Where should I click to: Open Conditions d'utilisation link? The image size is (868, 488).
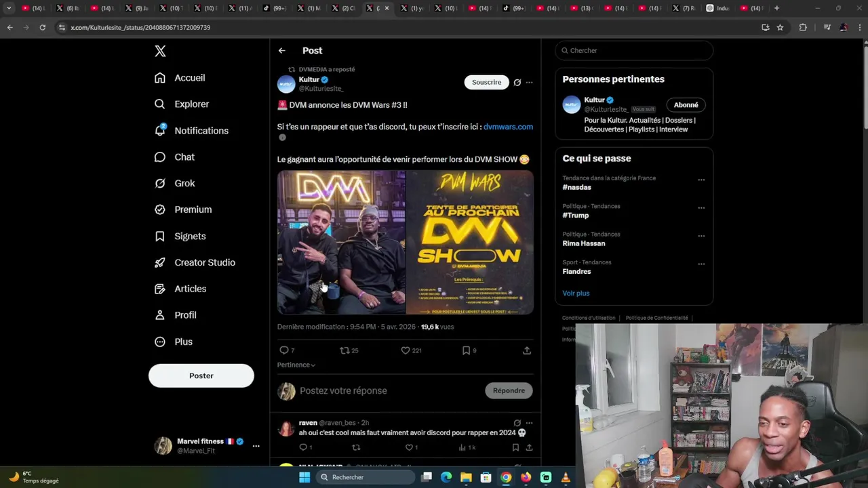(x=589, y=318)
